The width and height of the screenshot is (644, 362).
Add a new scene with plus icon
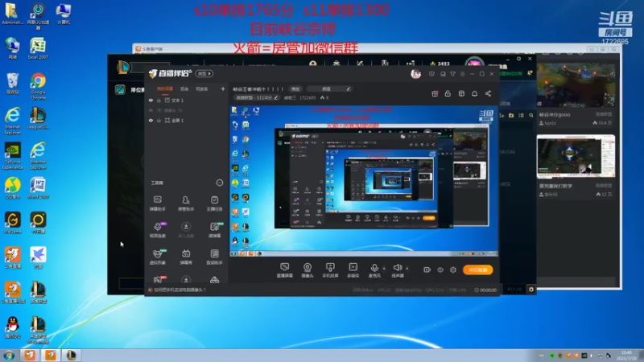(223, 88)
